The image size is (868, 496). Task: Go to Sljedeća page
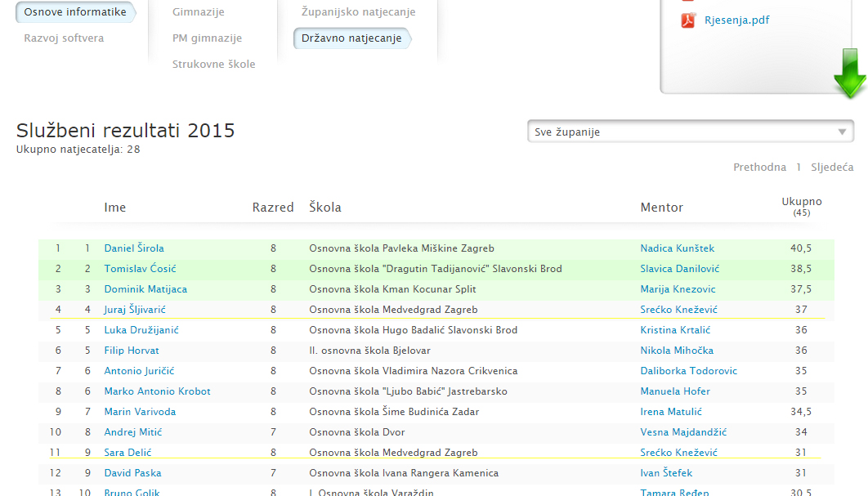tap(831, 168)
